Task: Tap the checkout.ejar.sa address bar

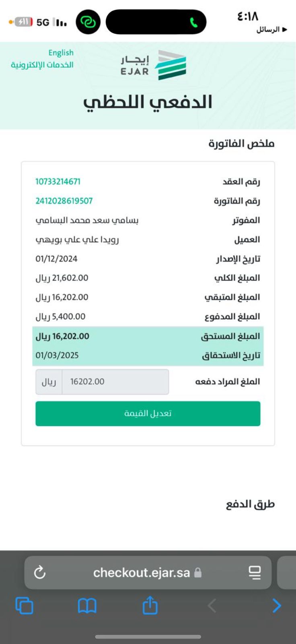Action: (142, 572)
